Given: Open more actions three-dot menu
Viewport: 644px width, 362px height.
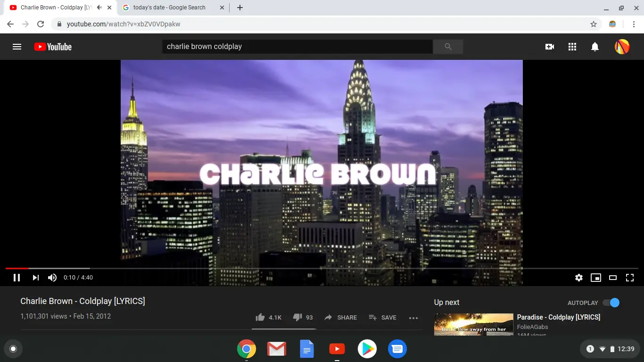Looking at the screenshot, I should click(x=413, y=318).
